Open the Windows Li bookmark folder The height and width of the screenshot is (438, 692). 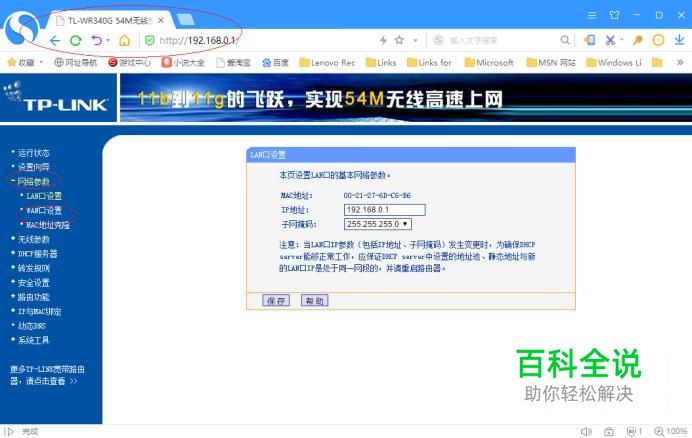point(614,63)
